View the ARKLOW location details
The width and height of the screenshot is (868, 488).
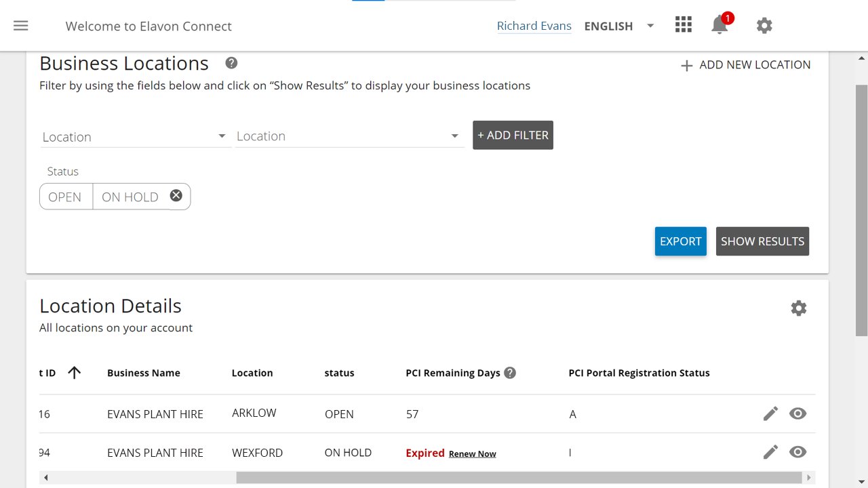tap(797, 413)
